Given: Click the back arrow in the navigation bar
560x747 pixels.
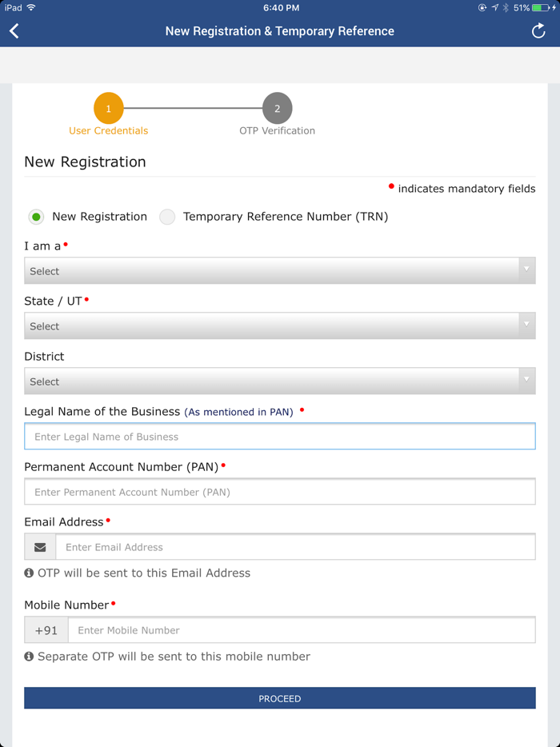Looking at the screenshot, I should tap(15, 30).
